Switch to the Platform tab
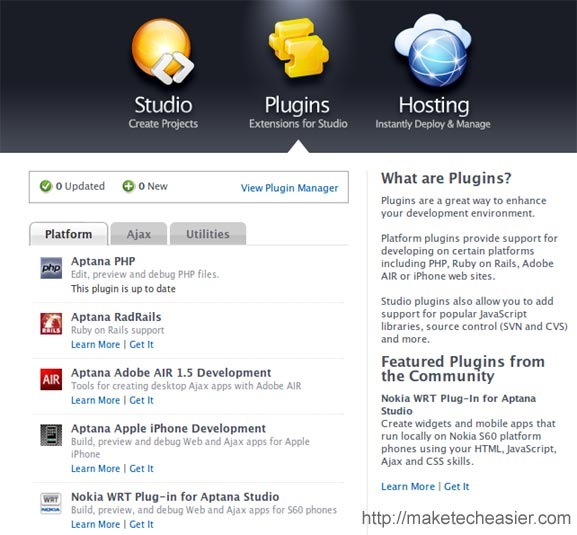This screenshot has width=577, height=535. (69, 234)
